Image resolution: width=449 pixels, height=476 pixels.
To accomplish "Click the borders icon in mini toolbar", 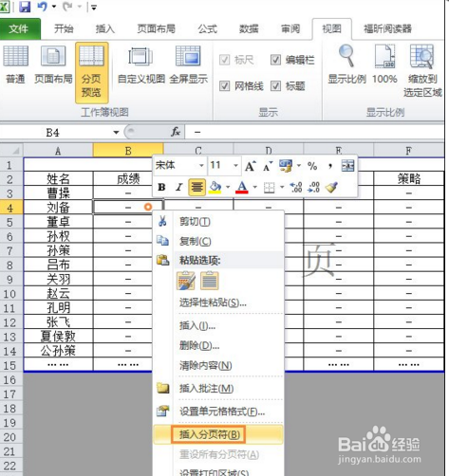I will point(270,187).
